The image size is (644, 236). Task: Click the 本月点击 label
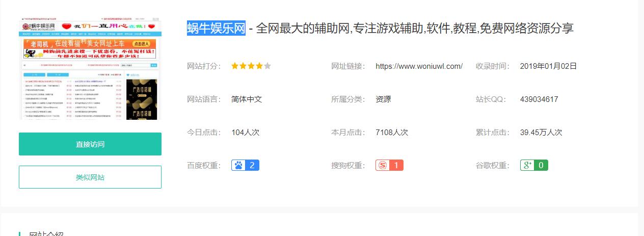348,133
